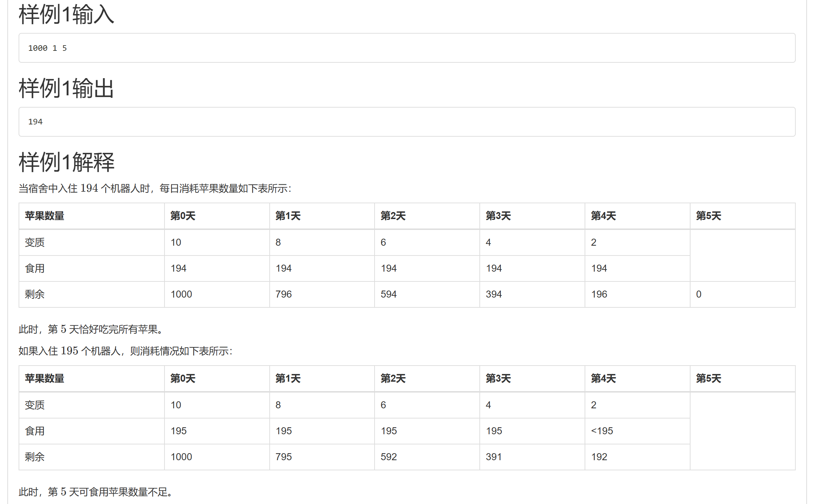Click the heading 样例1输出

pos(66,88)
